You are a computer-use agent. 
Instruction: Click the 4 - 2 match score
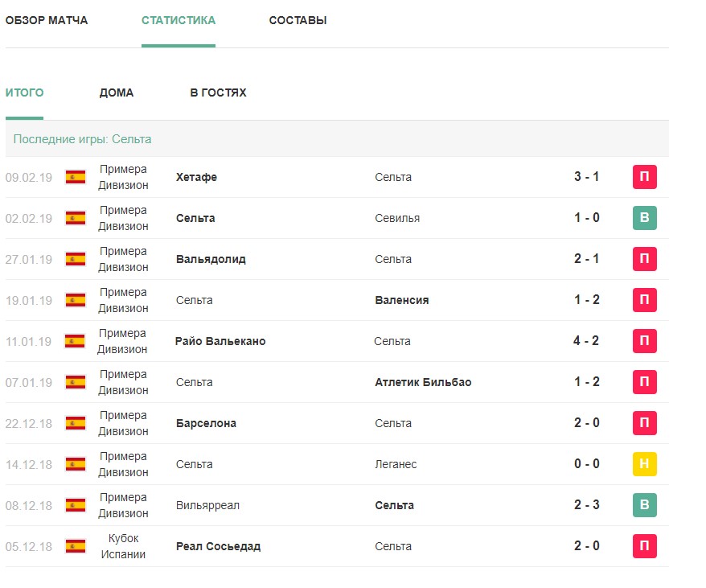pyautogui.click(x=586, y=341)
